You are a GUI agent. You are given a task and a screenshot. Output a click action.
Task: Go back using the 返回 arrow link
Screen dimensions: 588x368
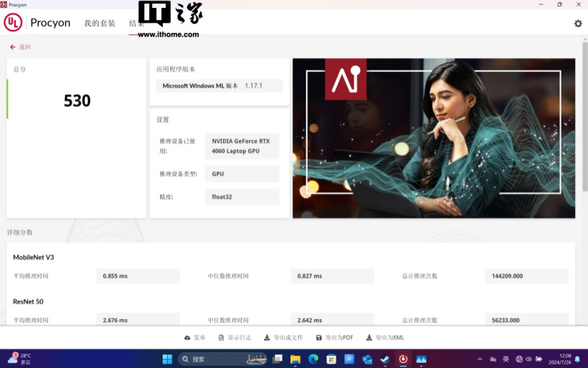click(x=20, y=47)
